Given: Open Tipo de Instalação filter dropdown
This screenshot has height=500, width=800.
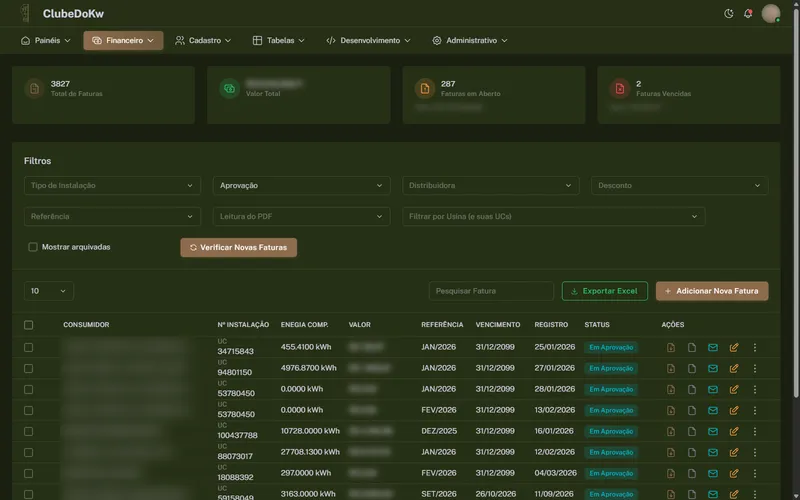Looking at the screenshot, I should coord(112,186).
